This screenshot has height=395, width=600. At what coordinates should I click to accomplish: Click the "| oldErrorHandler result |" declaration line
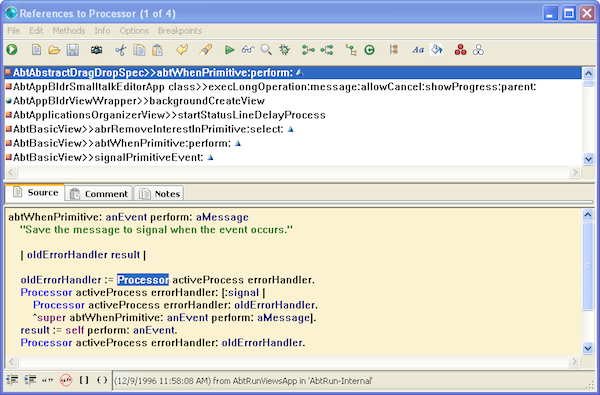83,255
